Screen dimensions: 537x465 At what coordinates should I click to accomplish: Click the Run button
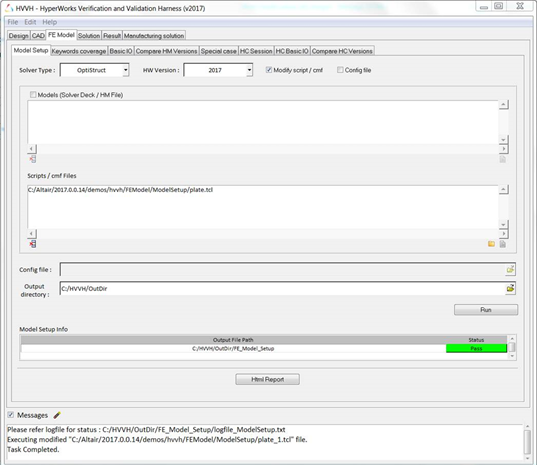[486, 310]
